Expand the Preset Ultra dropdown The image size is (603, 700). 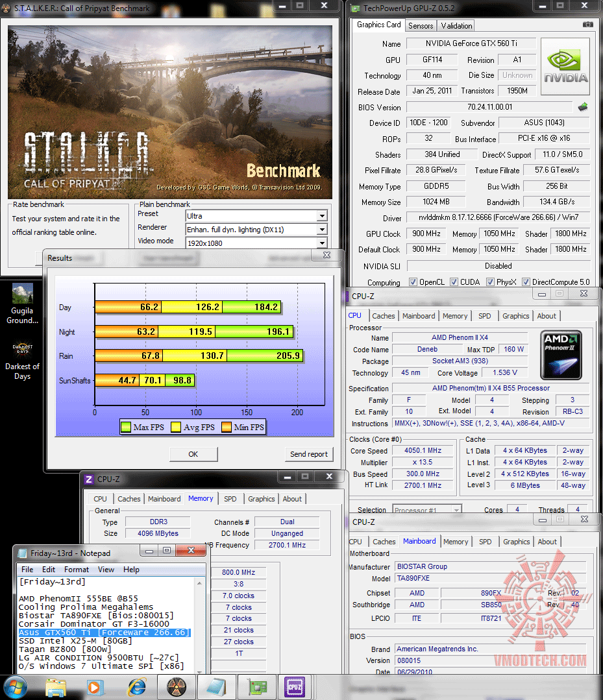pyautogui.click(x=322, y=216)
